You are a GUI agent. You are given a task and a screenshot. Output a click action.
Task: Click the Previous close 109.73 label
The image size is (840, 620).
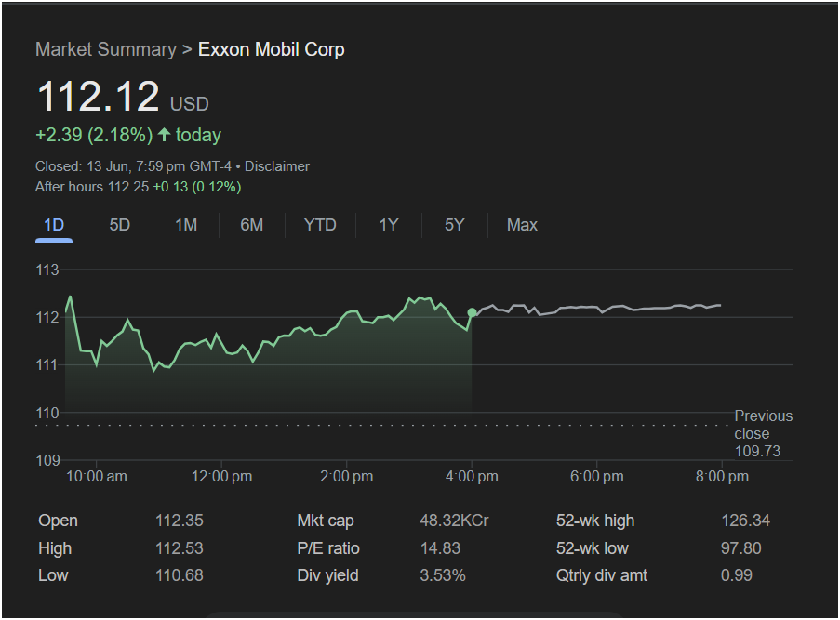(764, 433)
